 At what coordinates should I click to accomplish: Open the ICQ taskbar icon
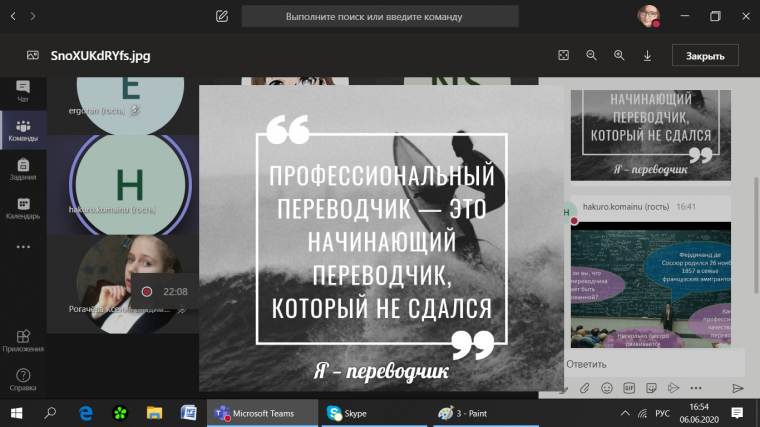click(x=120, y=413)
